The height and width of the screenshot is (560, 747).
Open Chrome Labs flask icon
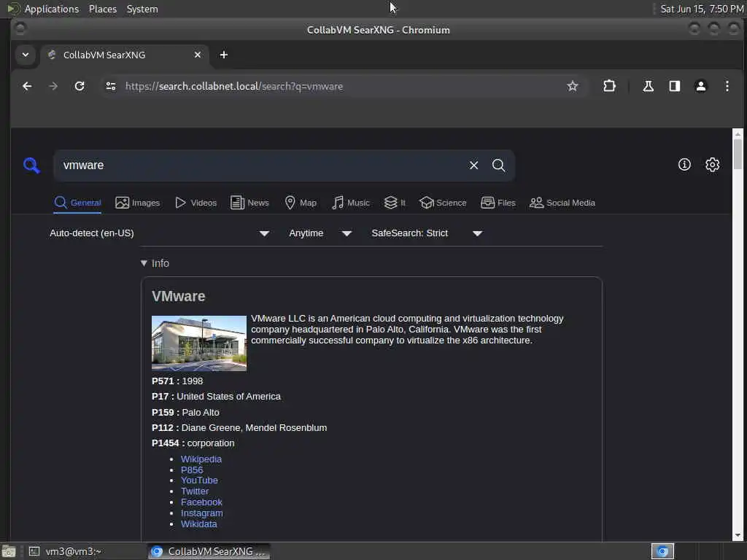point(648,86)
